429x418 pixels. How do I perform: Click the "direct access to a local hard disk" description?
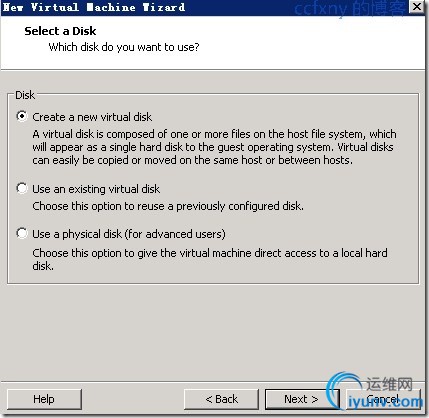[210, 259]
